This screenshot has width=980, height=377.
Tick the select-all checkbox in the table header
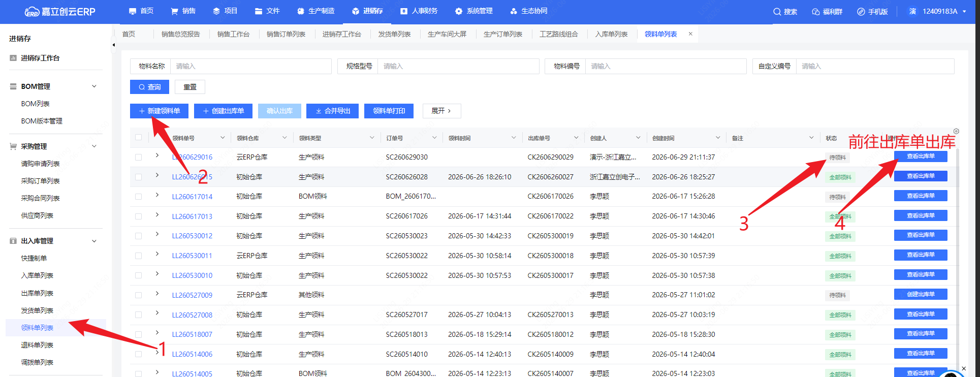point(138,137)
